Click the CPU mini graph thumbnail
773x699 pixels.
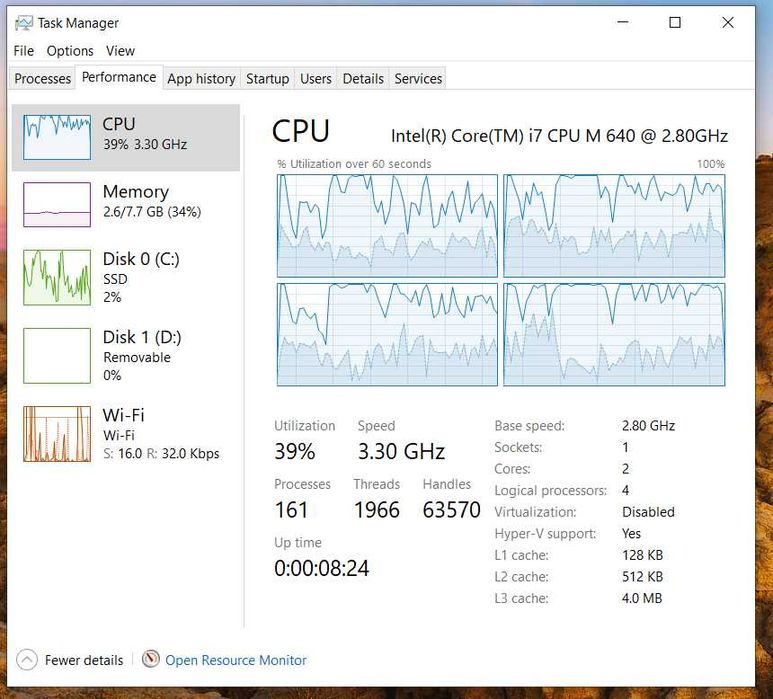click(x=57, y=136)
